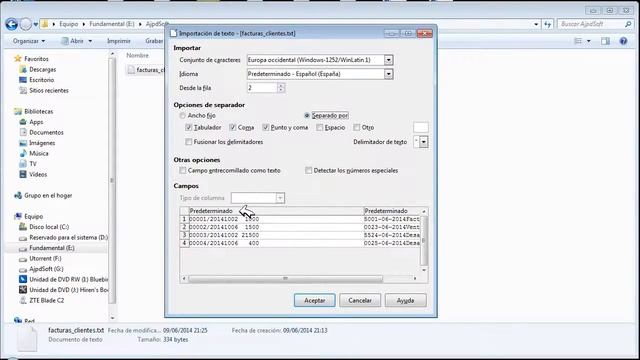This screenshot has width=640, height=360.
Task: Enable Campo entrecomillado como texto
Action: pos(182,171)
